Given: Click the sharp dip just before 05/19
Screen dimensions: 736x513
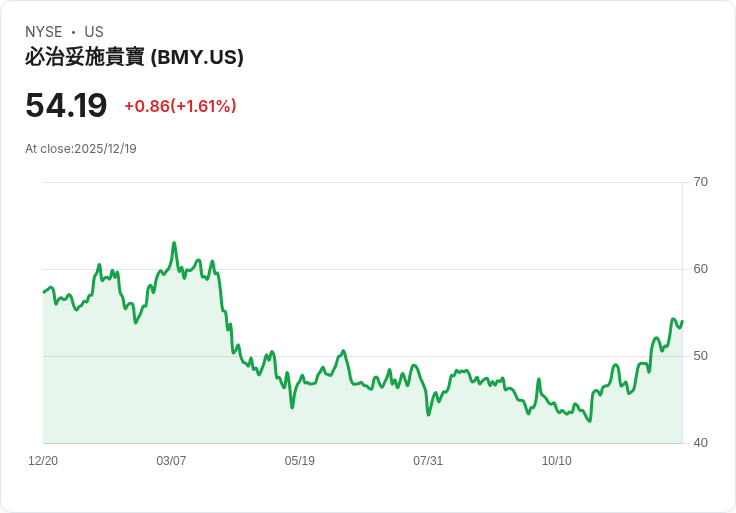Looking at the screenshot, I should tap(292, 407).
